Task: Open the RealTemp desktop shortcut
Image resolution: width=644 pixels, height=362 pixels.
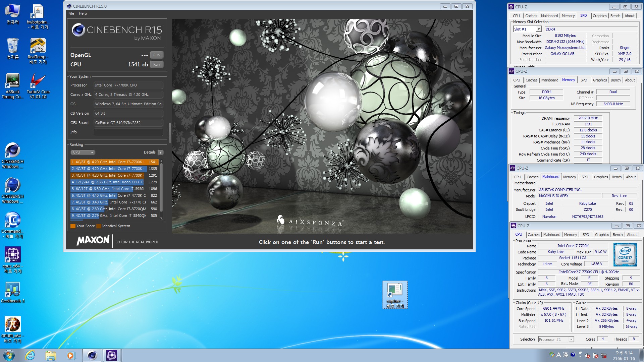Action: [38, 51]
